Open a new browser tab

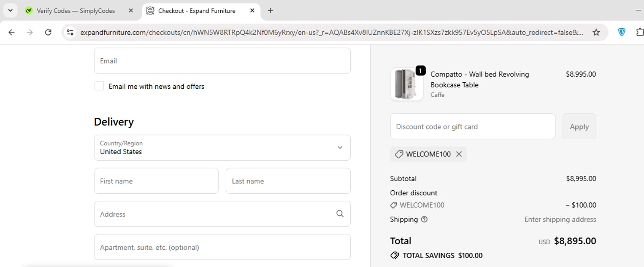coord(270,11)
